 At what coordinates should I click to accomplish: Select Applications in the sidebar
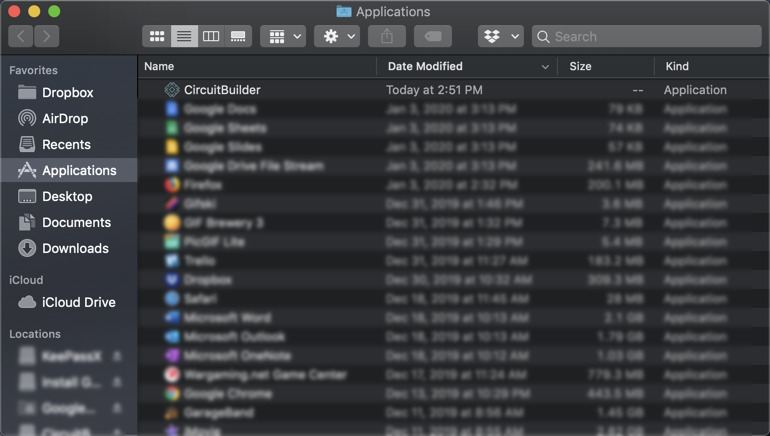point(69,170)
